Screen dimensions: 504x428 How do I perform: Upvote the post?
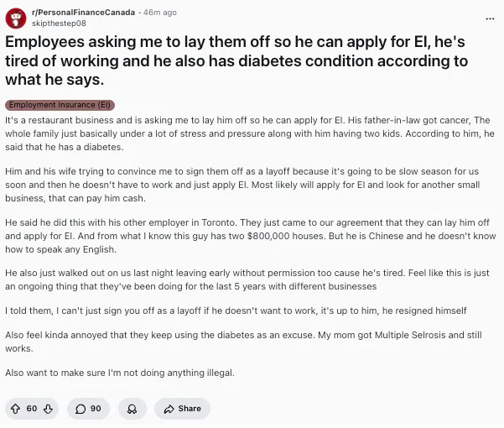(x=16, y=409)
